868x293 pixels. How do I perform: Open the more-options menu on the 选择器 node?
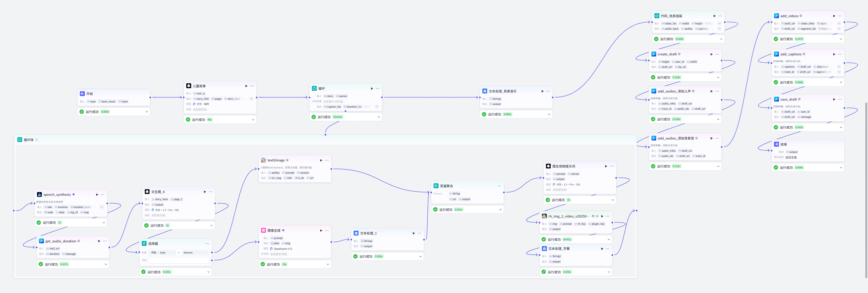tap(208, 243)
